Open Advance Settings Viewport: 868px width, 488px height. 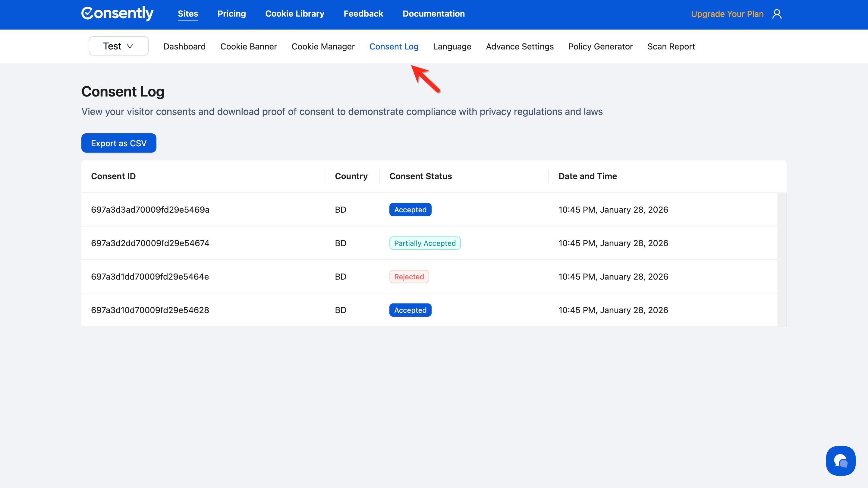tap(520, 46)
